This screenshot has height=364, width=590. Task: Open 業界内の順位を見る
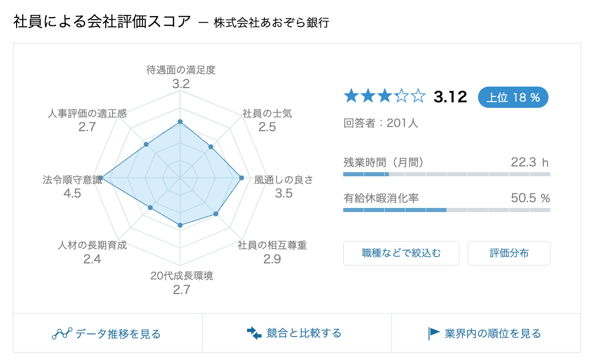491,333
